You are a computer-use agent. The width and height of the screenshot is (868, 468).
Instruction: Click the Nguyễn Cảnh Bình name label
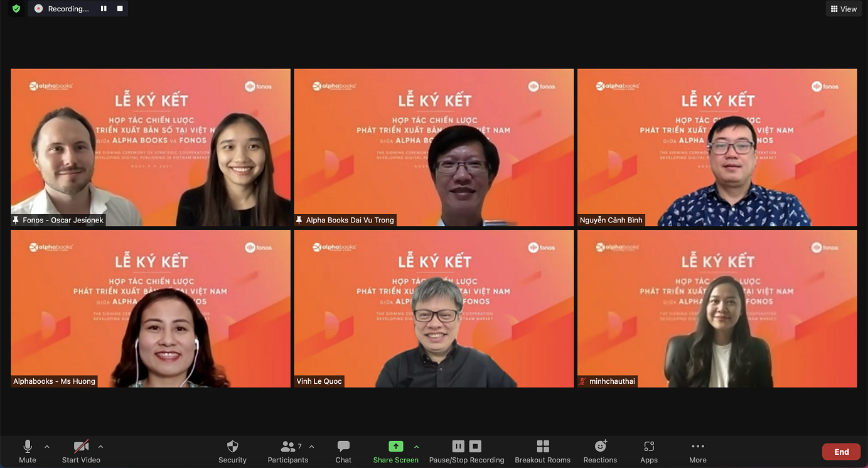611,220
